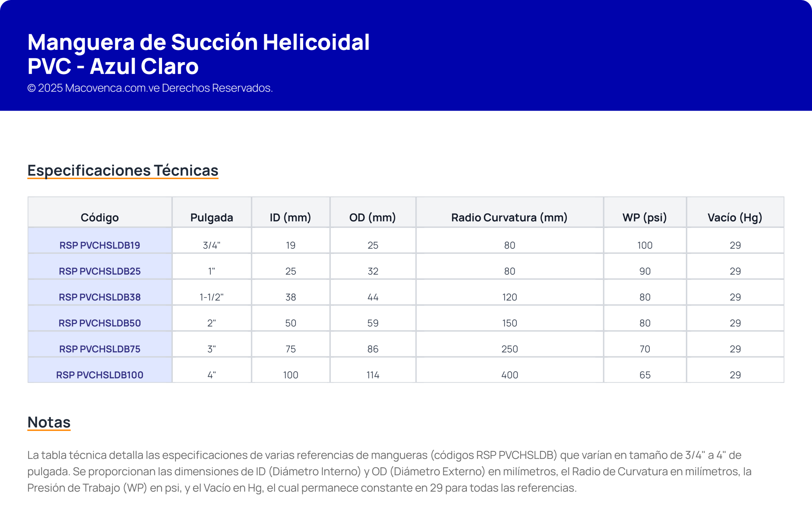Click the Especificaciones Técnicas heading
Viewport: 812px width, 518px height.
pos(123,170)
